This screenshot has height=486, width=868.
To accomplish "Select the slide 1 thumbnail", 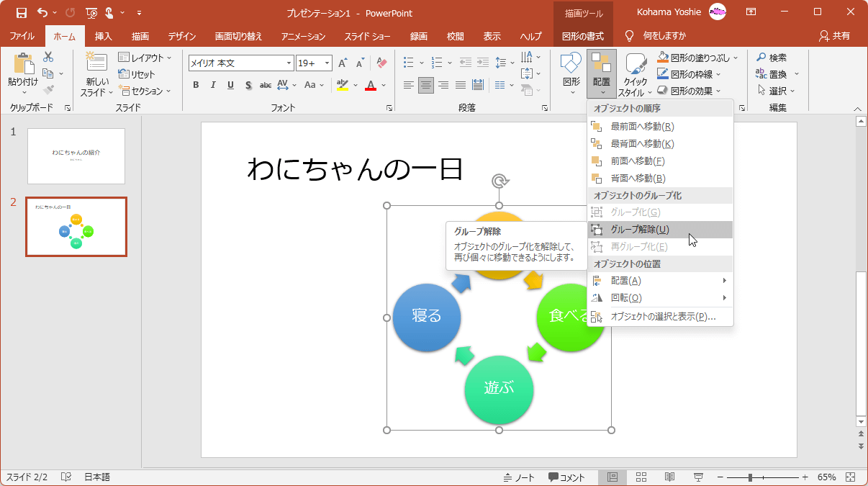I will pyautogui.click(x=76, y=156).
